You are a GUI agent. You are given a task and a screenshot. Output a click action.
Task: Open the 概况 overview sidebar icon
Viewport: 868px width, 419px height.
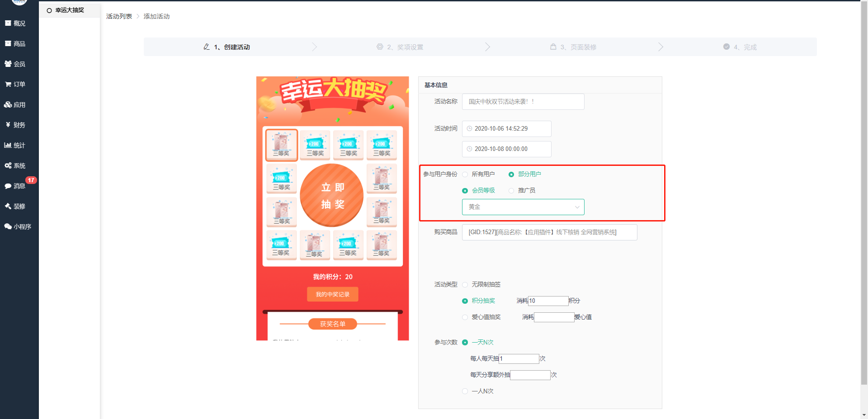[x=8, y=23]
